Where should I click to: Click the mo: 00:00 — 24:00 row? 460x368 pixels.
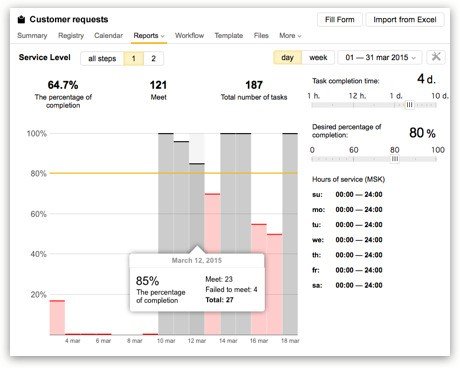coord(347,210)
